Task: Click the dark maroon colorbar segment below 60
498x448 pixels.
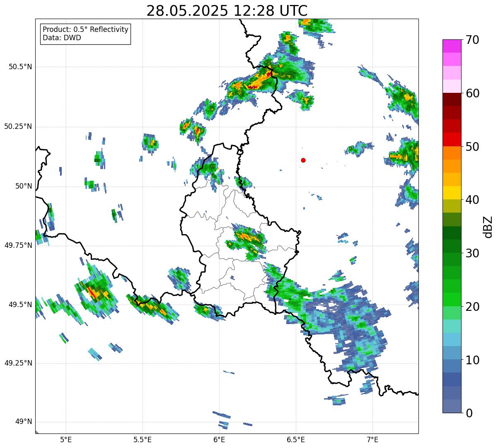Action: pos(452,99)
